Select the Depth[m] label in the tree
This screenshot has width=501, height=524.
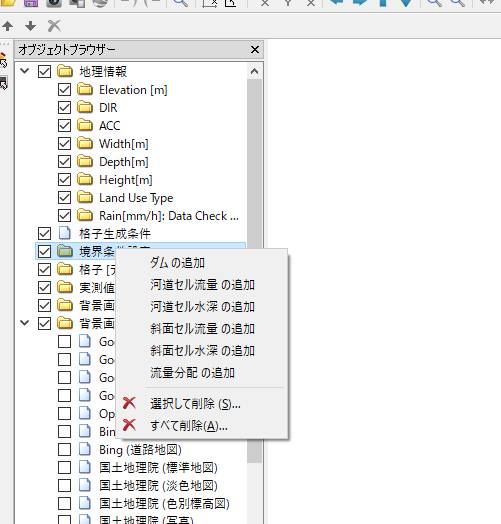124,162
